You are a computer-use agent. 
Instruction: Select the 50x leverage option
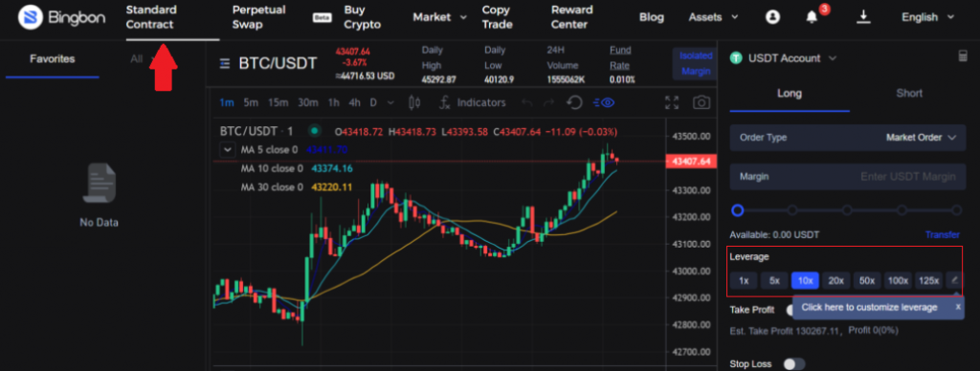tap(867, 280)
